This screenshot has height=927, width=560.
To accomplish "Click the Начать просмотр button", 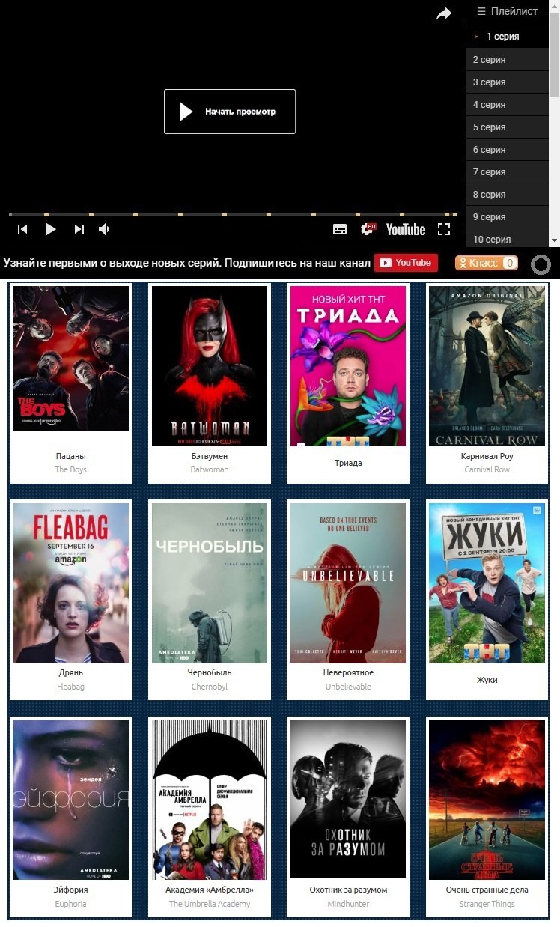I will [x=230, y=112].
